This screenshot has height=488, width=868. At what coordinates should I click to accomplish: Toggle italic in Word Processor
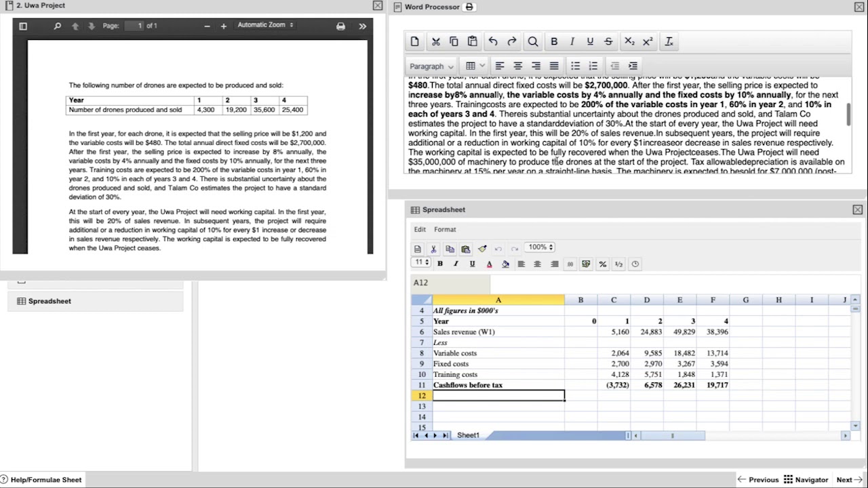[572, 41]
